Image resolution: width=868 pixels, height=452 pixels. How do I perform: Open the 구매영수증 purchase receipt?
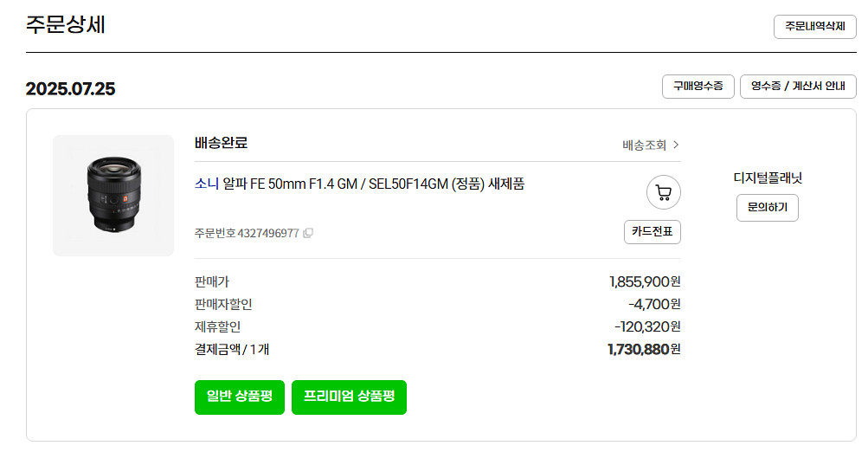tap(698, 87)
